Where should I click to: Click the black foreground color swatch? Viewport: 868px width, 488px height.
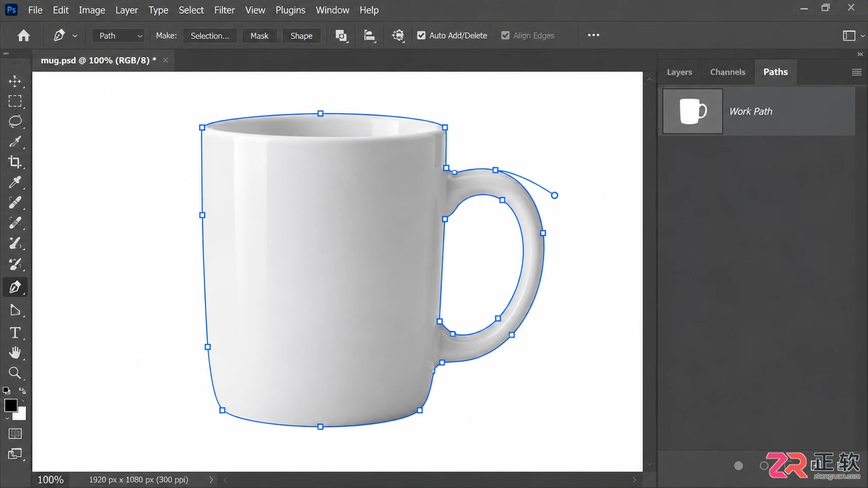pos(10,405)
